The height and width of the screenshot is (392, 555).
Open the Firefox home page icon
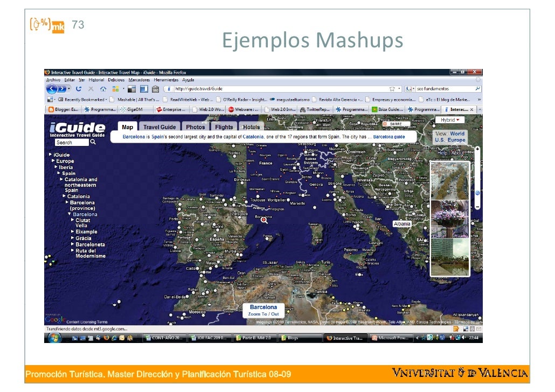click(103, 89)
